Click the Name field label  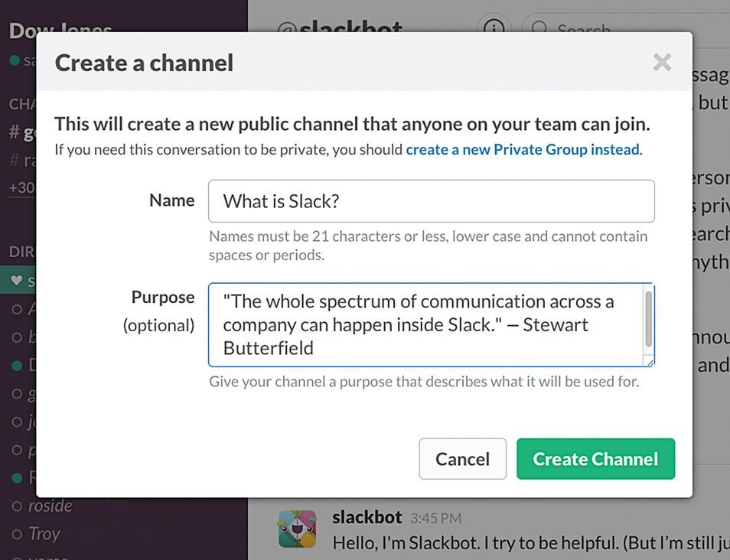coord(172,200)
